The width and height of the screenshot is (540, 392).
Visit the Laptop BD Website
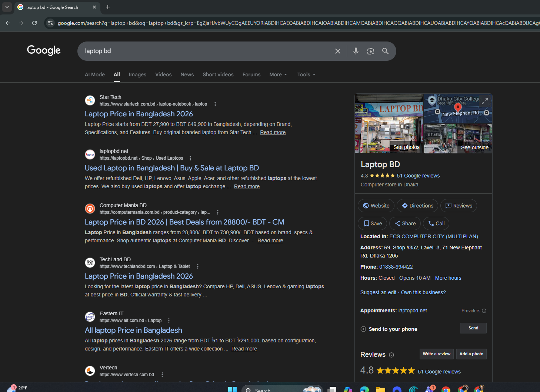coord(376,206)
